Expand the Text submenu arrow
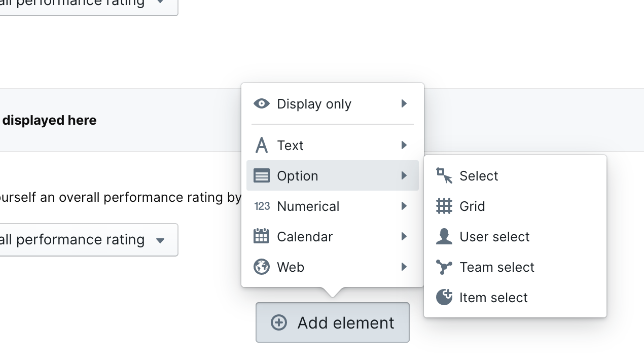Viewport: 644px width, 362px height. 404,146
